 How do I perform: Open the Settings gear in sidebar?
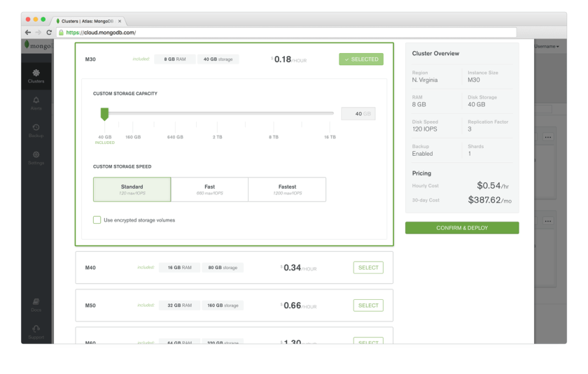pyautogui.click(x=36, y=157)
